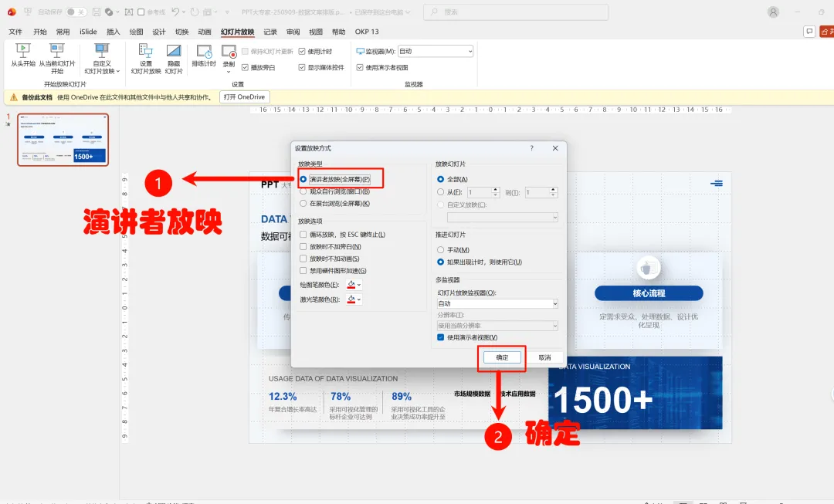Click the warning icon in backup bar

coord(14,97)
